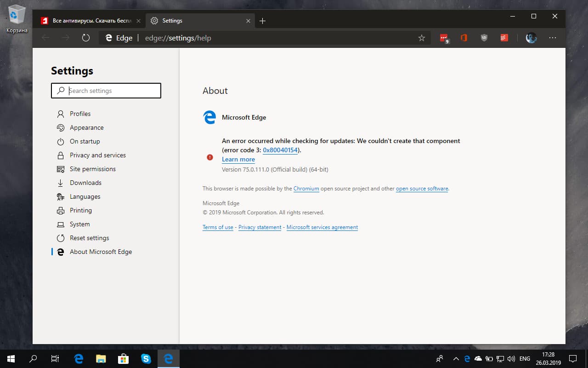
Task: Open the Settings and more menu
Action: pos(553,38)
